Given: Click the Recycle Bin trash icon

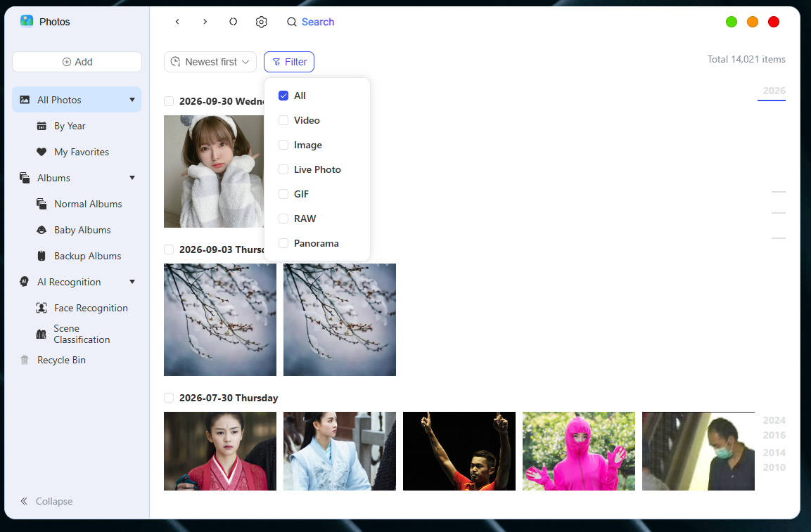Looking at the screenshot, I should (x=25, y=360).
